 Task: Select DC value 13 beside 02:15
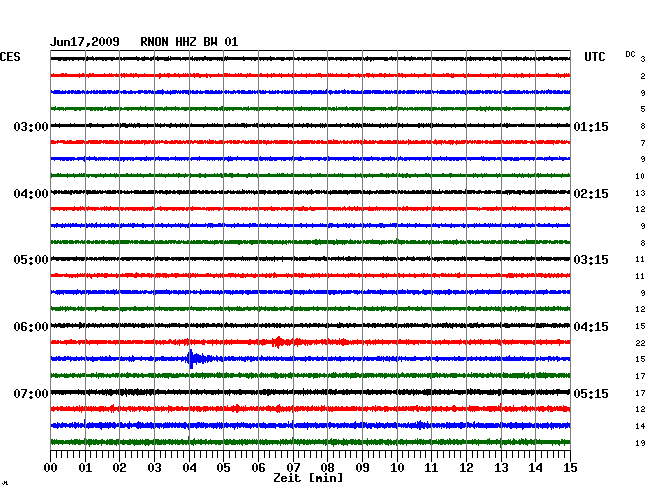(640, 193)
